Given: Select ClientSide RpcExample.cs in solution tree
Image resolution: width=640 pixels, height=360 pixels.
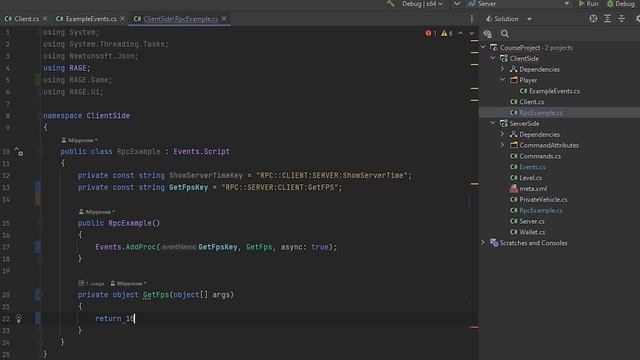Looking at the screenshot, I should pyautogui.click(x=541, y=113).
